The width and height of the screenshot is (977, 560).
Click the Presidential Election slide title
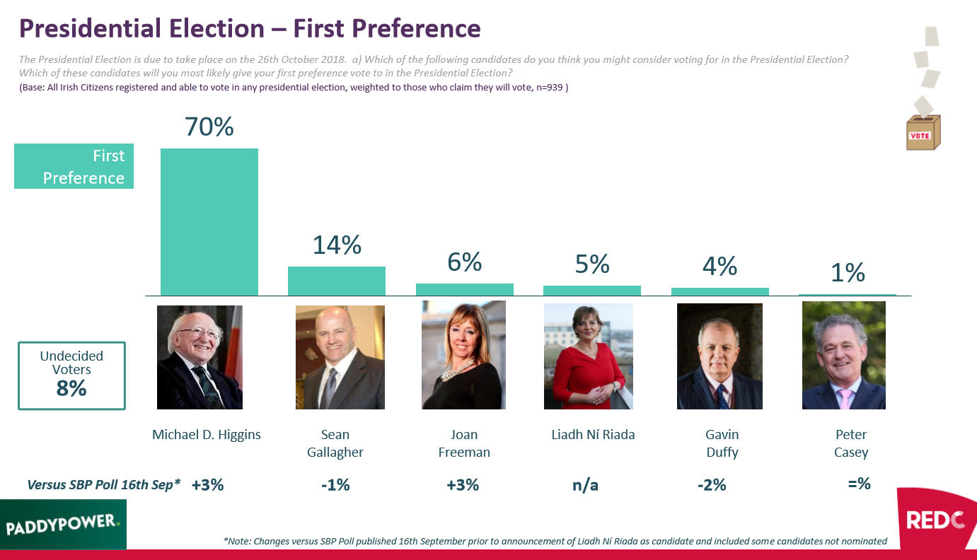pos(250,28)
